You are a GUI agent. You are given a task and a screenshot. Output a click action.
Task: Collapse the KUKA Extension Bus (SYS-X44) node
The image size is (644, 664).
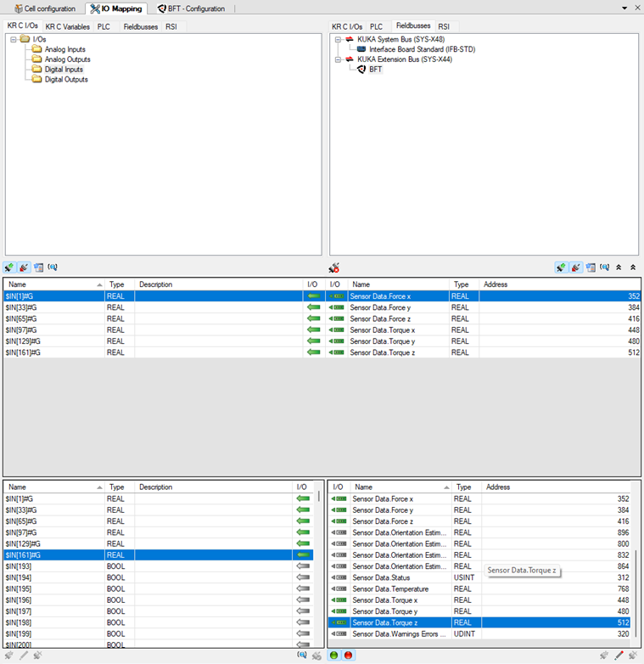(338, 59)
